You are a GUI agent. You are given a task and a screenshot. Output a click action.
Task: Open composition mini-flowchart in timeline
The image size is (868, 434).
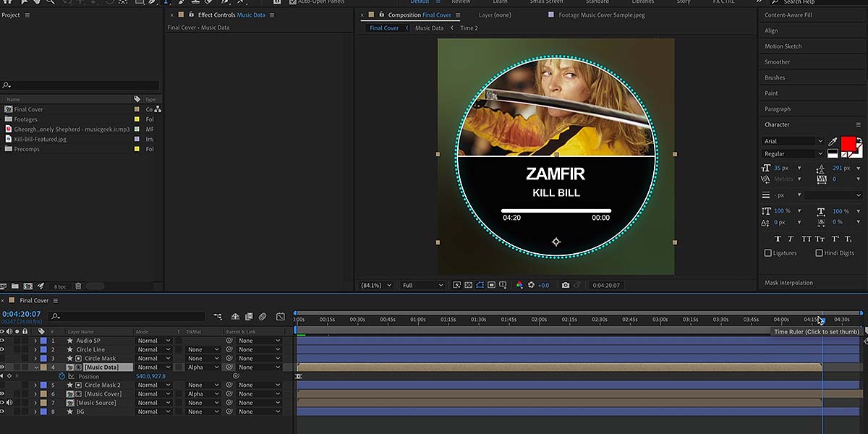[218, 317]
